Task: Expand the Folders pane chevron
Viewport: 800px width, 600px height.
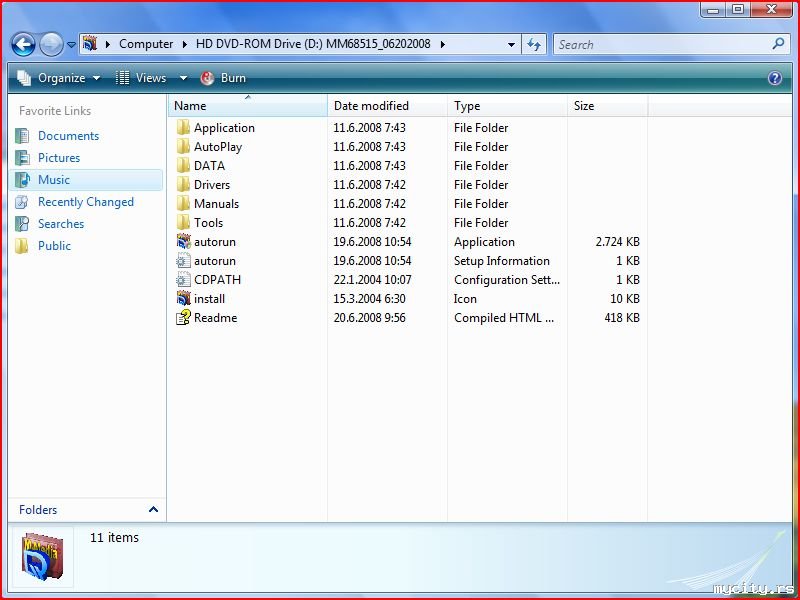Action: (x=153, y=510)
